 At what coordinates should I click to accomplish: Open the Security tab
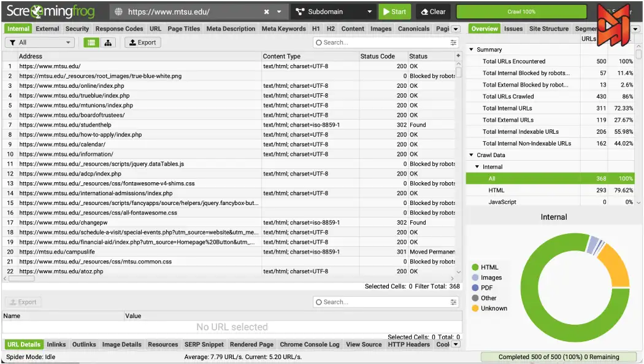(x=77, y=29)
